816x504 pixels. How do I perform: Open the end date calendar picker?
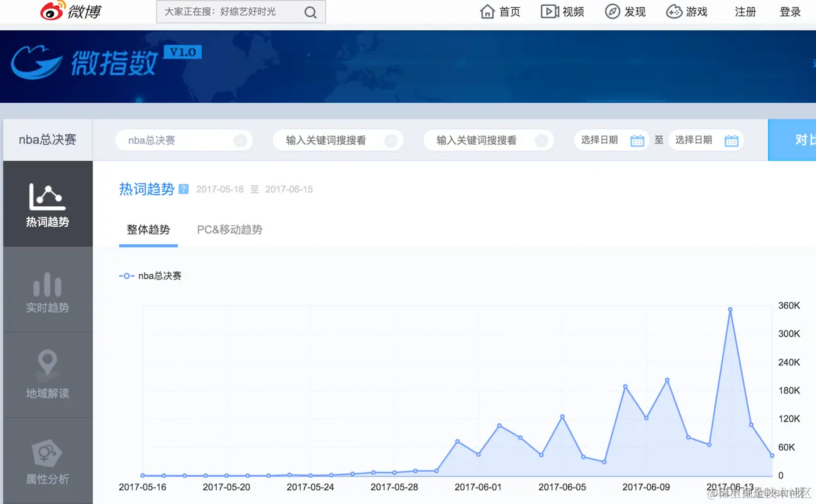pyautogui.click(x=732, y=139)
